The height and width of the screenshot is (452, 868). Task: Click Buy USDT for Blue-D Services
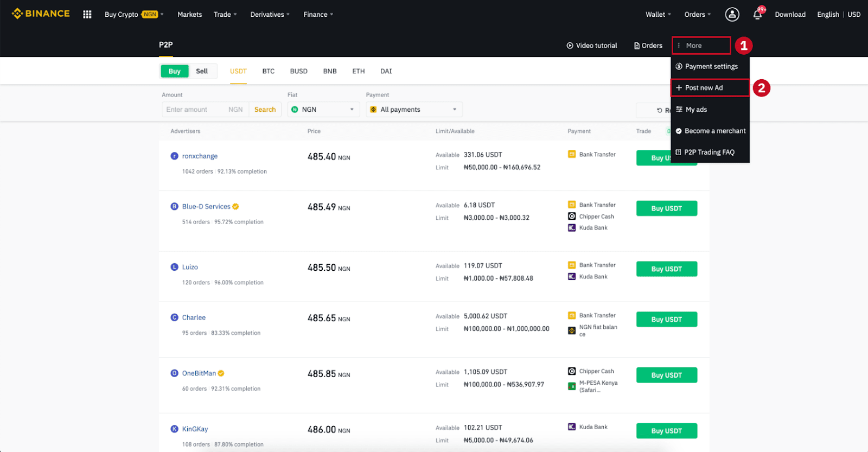(x=666, y=208)
